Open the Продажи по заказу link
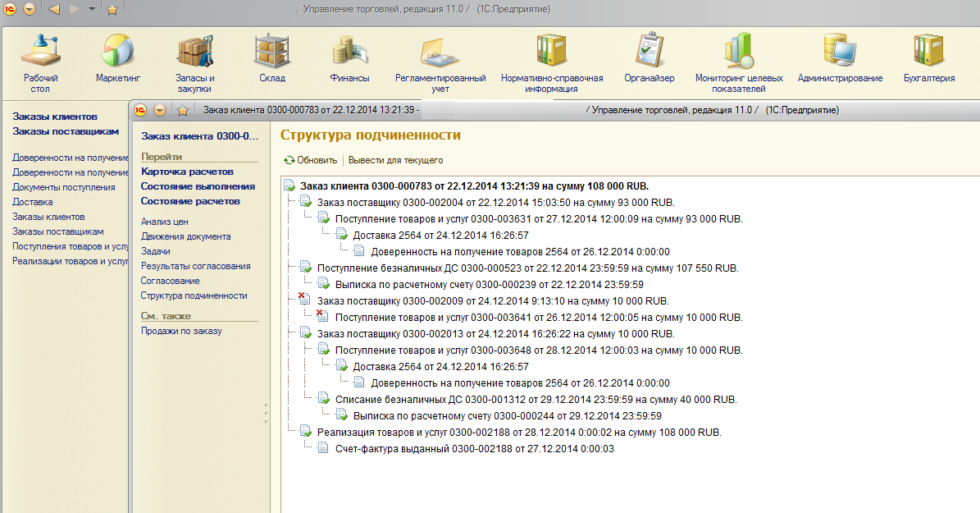Image resolution: width=980 pixels, height=513 pixels. click(180, 331)
